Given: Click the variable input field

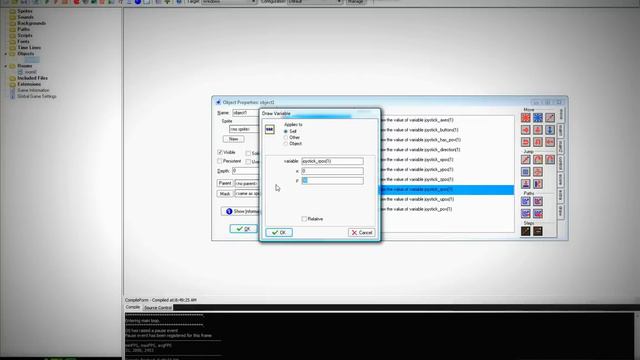Looking at the screenshot, I should tap(332, 161).
